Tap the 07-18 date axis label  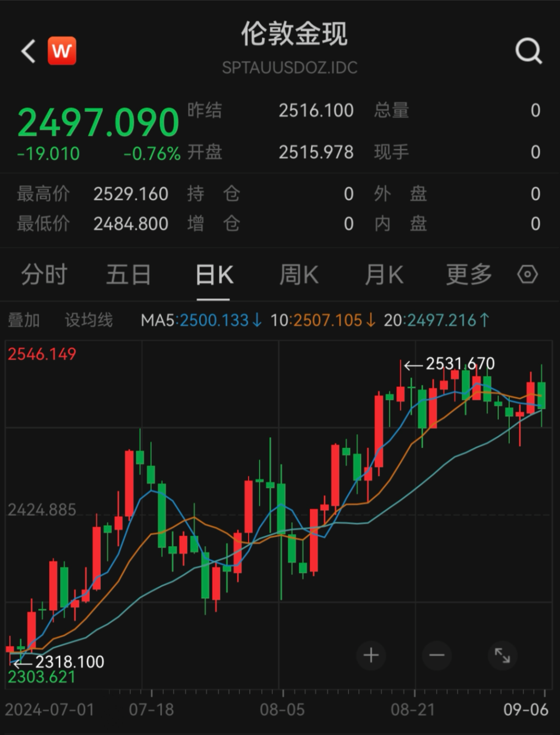[151, 710]
